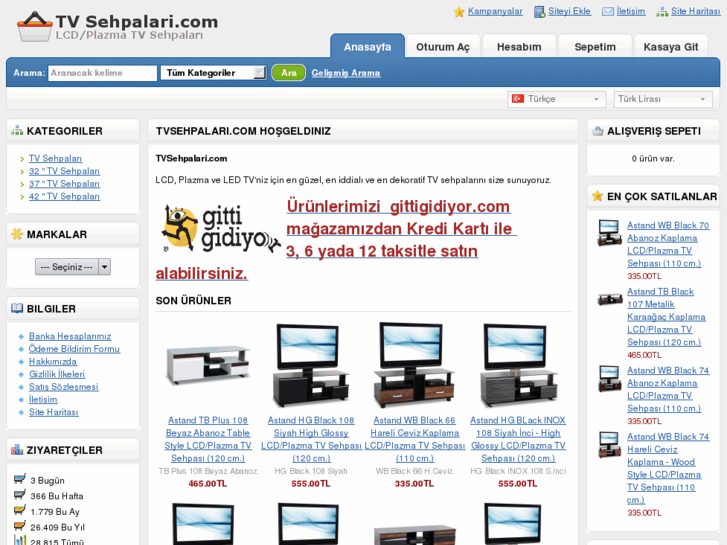Screen dimensions: 727x545
Task: Click the Siteyi Ekle link
Action: click(569, 11)
